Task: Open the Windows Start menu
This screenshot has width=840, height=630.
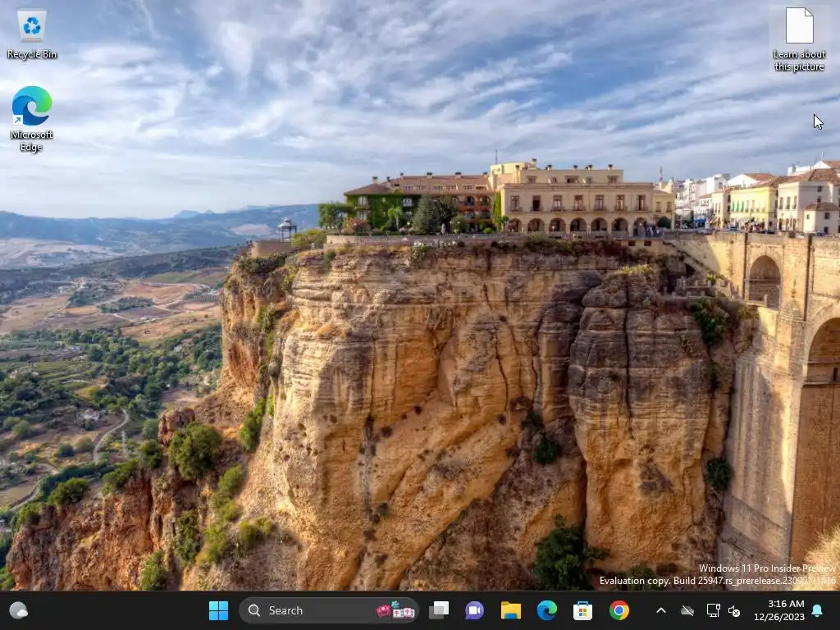Action: (218, 610)
